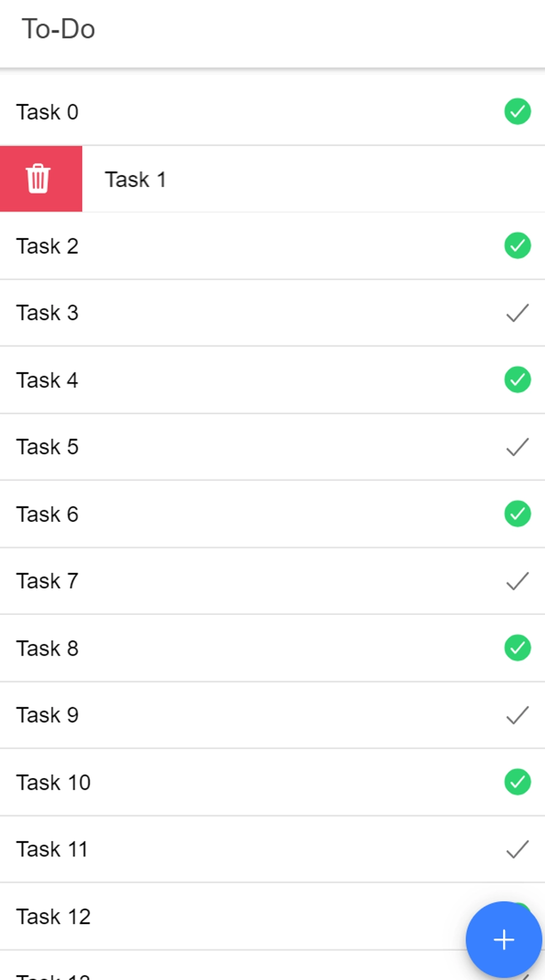The height and width of the screenshot is (980, 545).
Task: Open the Task 10 entry
Action: [54, 782]
